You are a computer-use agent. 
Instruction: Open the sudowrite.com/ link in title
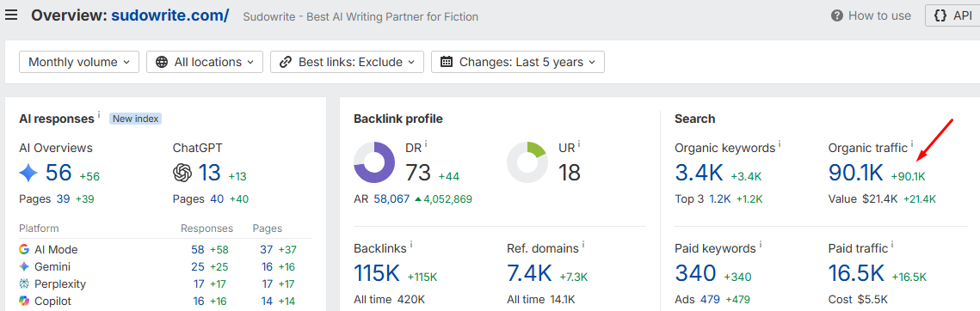coord(170,15)
